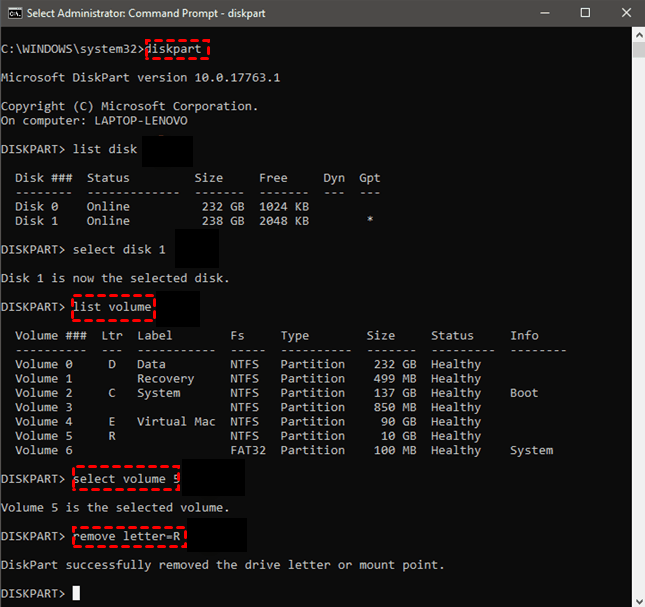Screen dimensions: 645x607
Task: Click the 'Label' column header
Action: coord(155,336)
